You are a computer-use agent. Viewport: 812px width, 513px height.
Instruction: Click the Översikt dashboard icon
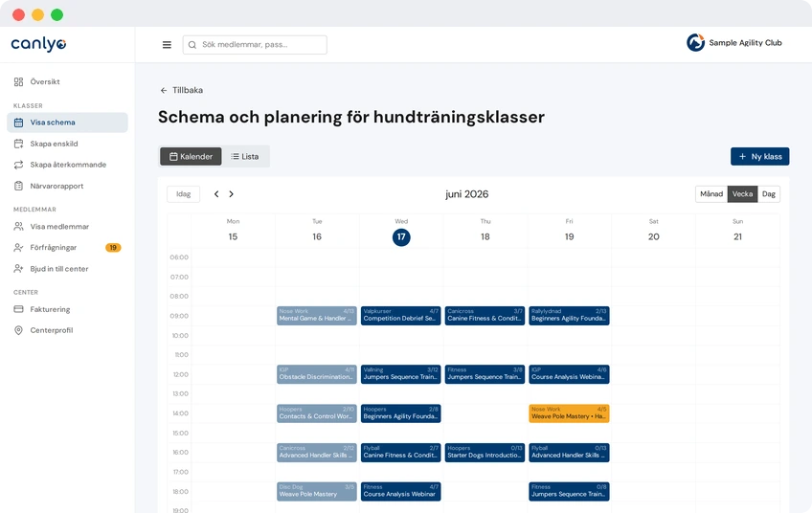(18, 81)
